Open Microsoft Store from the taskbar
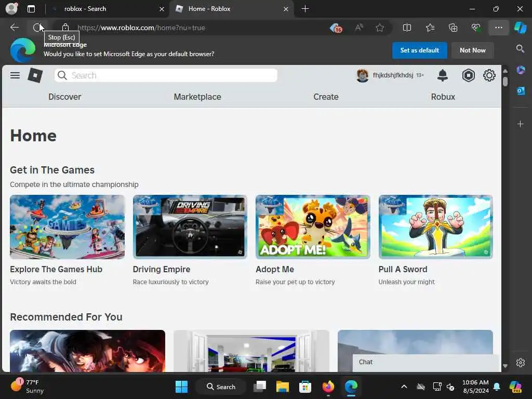Viewport: 532px width, 399px height. (305, 387)
